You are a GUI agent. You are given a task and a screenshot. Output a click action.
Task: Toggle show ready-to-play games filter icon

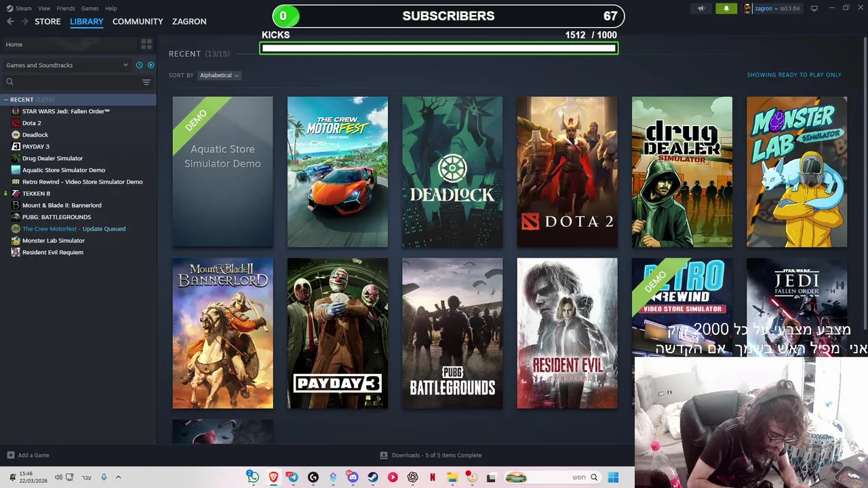151,65
